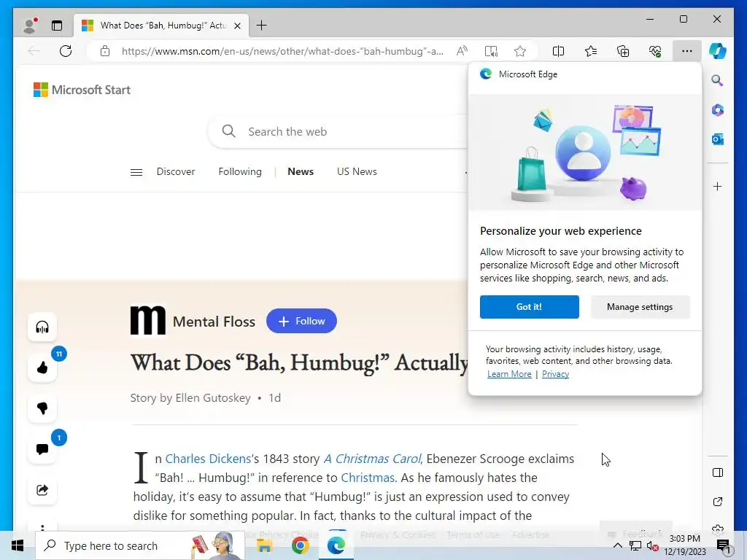
Task: Open Collections icon
Action: click(623, 51)
